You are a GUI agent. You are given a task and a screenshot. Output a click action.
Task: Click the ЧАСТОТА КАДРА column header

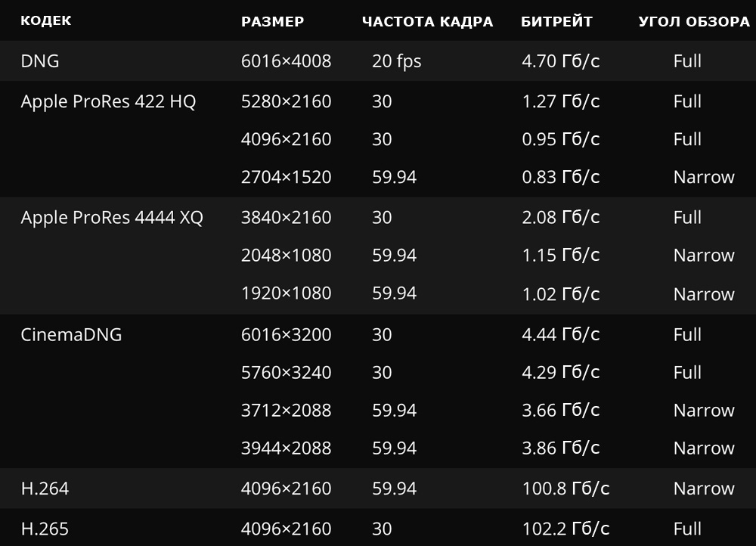[x=427, y=22]
